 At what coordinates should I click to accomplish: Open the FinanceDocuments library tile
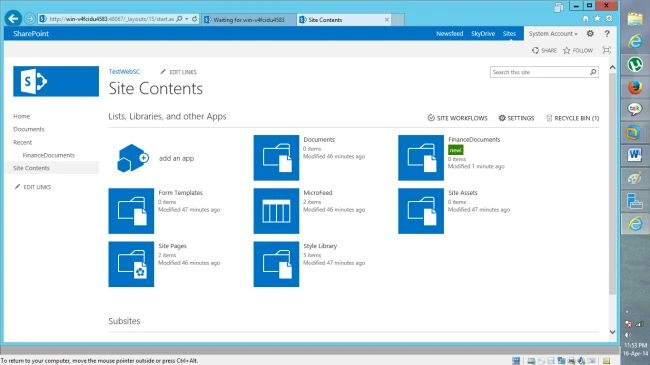421,158
